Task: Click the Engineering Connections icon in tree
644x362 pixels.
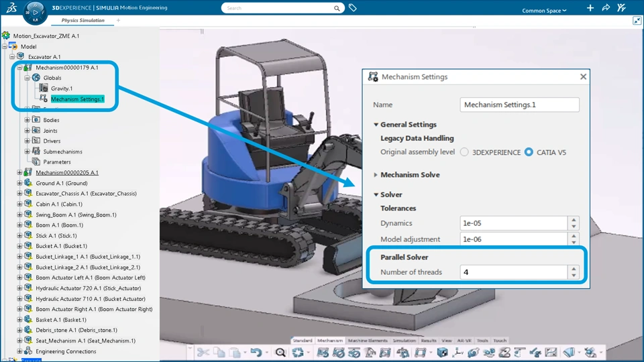Action: pyautogui.click(x=28, y=351)
